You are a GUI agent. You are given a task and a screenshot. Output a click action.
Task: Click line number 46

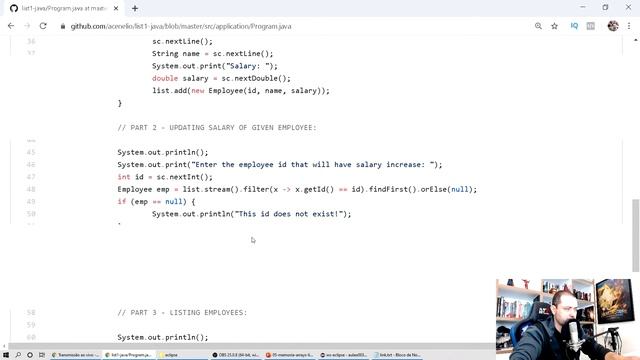(31, 164)
